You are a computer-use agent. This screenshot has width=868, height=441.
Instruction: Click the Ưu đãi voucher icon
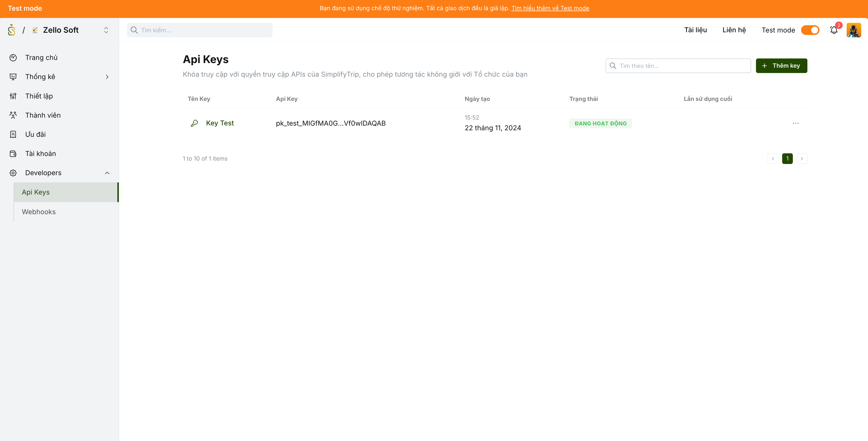[13, 135]
